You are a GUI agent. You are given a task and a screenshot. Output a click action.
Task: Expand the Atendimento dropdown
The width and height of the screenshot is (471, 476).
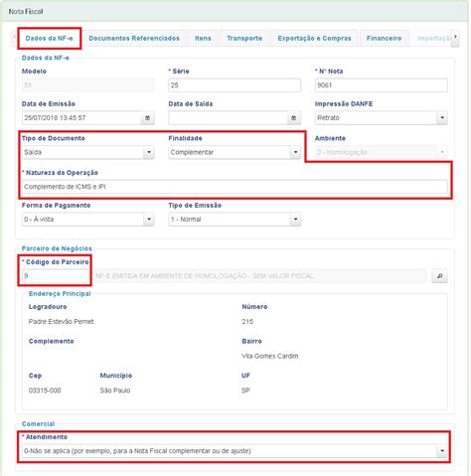442,451
